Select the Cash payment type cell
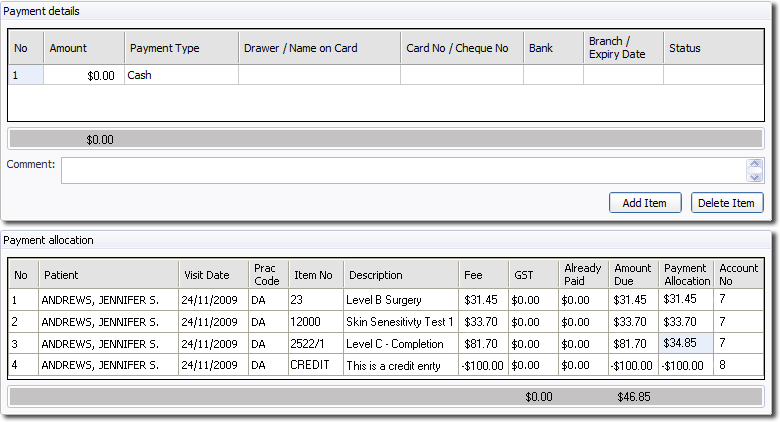The width and height of the screenshot is (780, 422). [x=180, y=75]
